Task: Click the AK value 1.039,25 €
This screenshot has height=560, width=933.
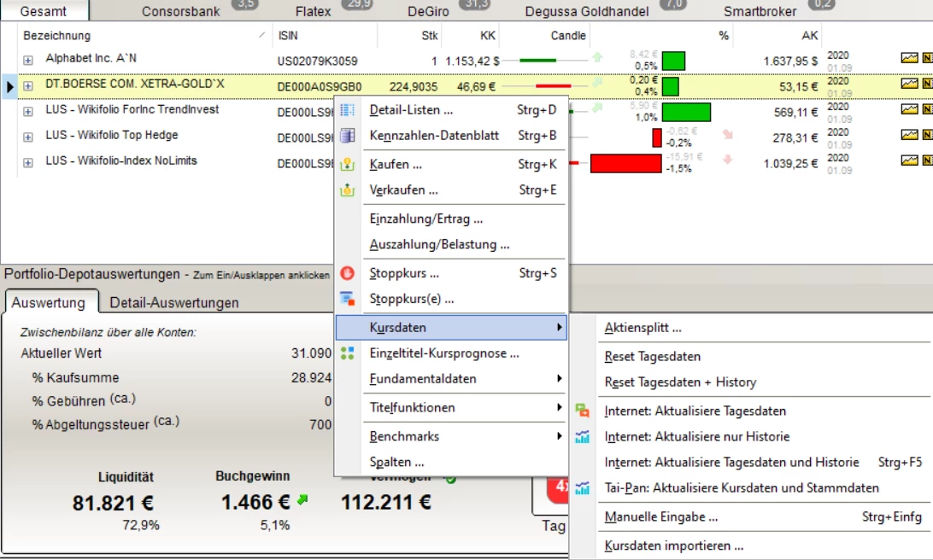Action: click(791, 164)
